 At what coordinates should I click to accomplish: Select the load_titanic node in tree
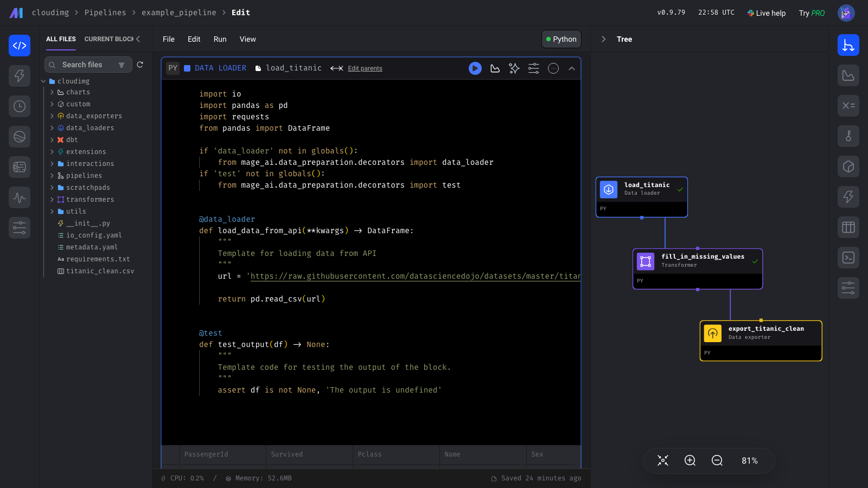tap(642, 197)
